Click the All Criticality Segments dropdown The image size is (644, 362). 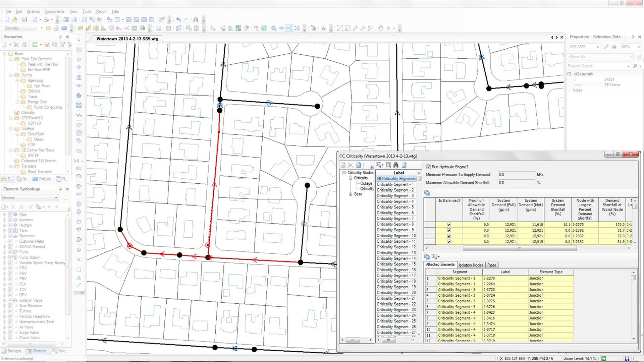pyautogui.click(x=395, y=179)
